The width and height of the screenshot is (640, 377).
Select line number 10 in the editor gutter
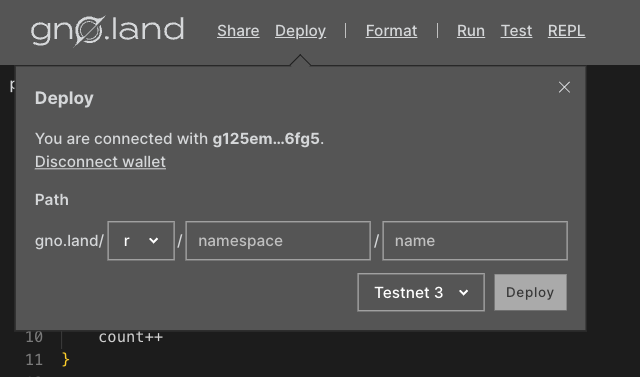pyautogui.click(x=34, y=337)
